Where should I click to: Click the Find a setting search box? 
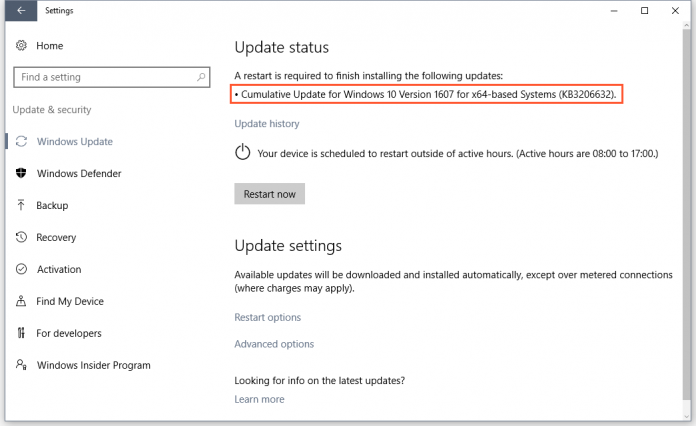click(112, 77)
